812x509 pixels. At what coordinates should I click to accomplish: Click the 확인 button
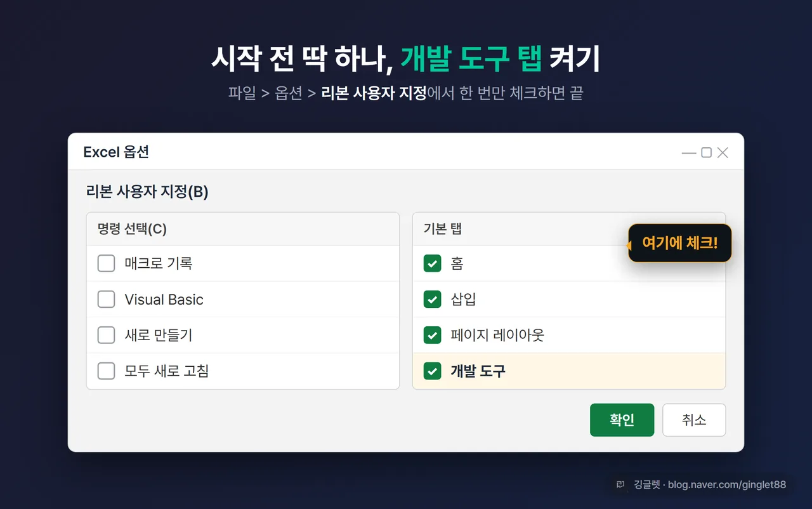[622, 420]
